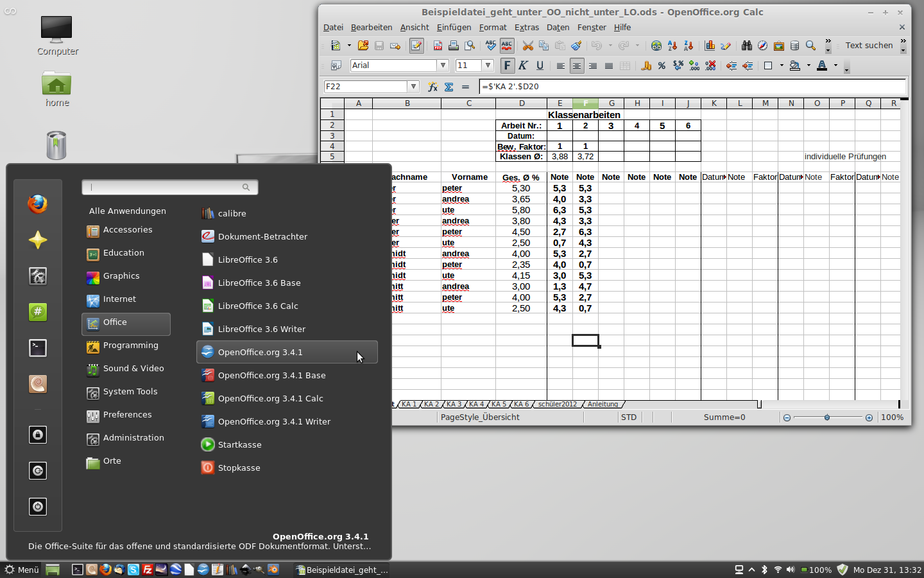Apply percent number format
924x578 pixels.
(662, 66)
